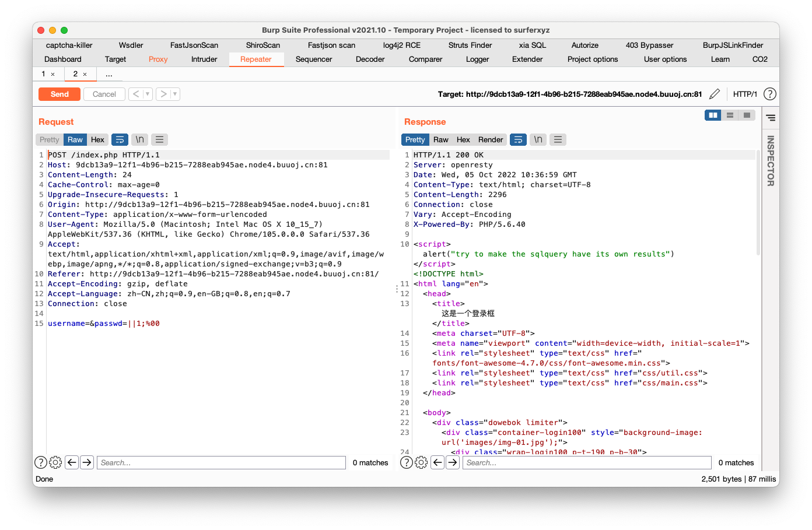Go to previous match in Request search

(x=72, y=462)
